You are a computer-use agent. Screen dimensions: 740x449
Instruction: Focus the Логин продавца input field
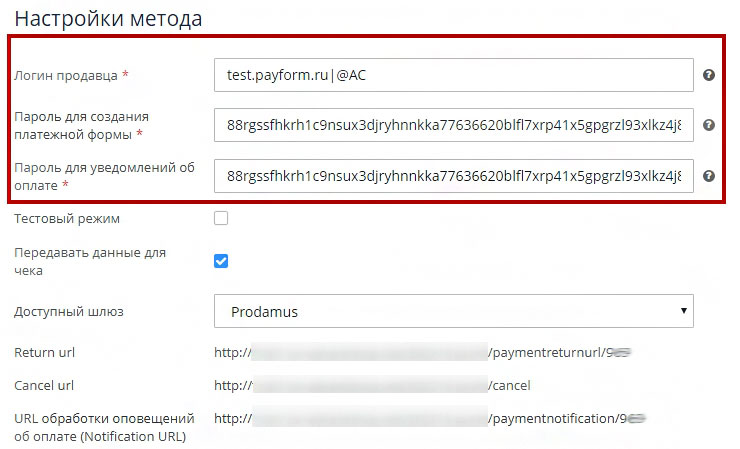coord(454,75)
